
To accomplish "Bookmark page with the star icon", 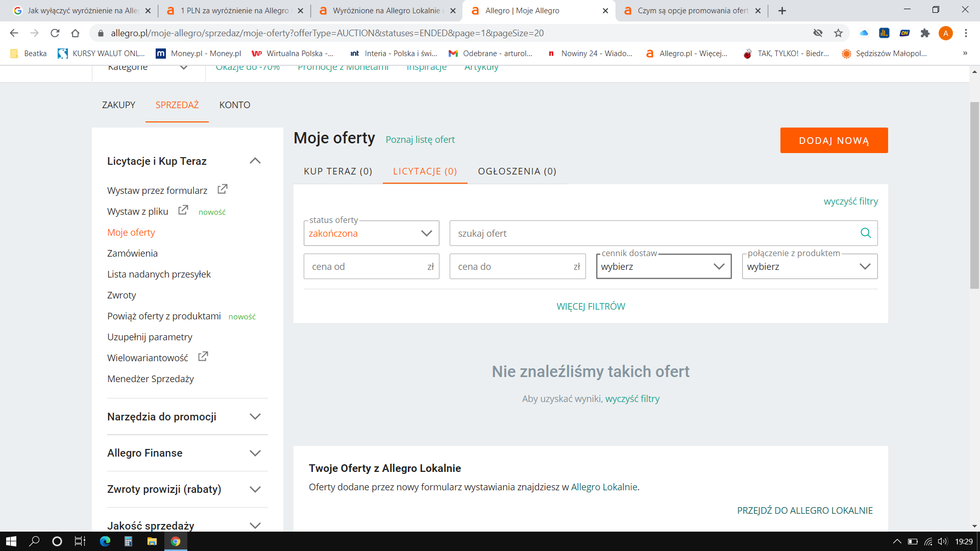I will (838, 33).
